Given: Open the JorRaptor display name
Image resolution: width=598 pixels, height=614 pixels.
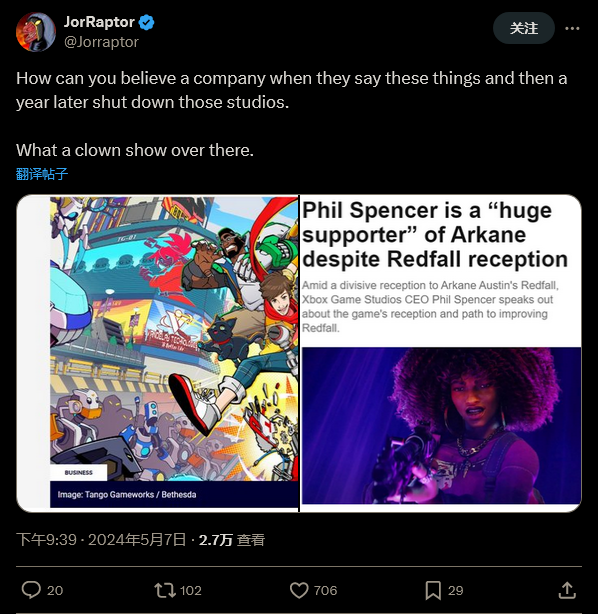Looking at the screenshot, I should 99,22.
